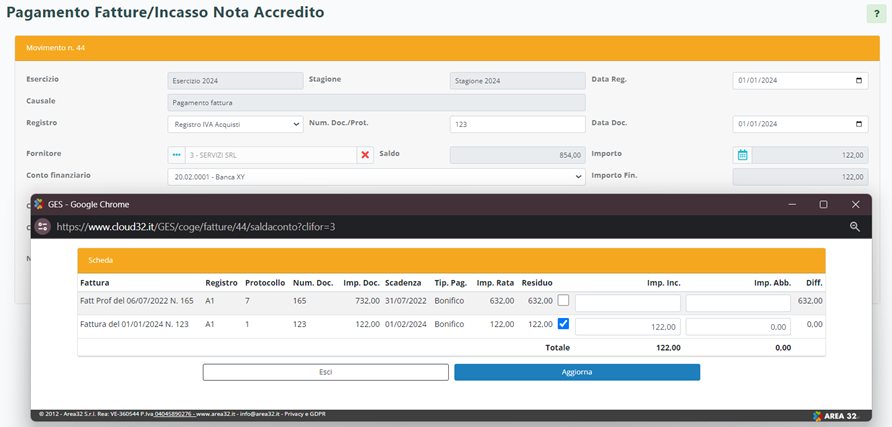Click Imp. Inc. field for invoice 165

point(627,301)
